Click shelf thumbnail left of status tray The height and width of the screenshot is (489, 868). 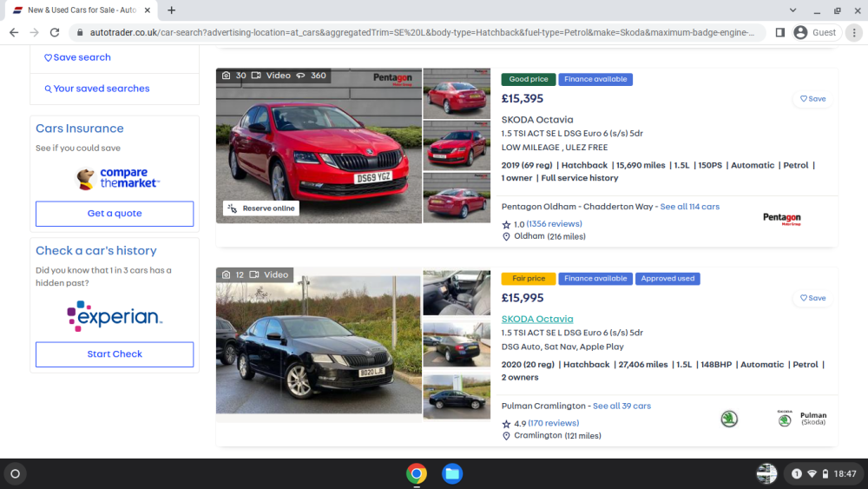(x=766, y=473)
